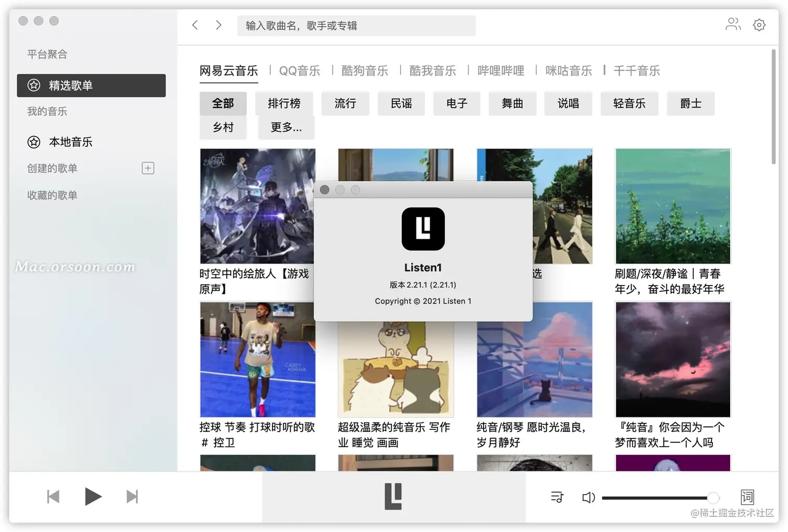The width and height of the screenshot is (788, 532).
Task: Click the Listen1 app icon in About dialog
Action: (423, 229)
